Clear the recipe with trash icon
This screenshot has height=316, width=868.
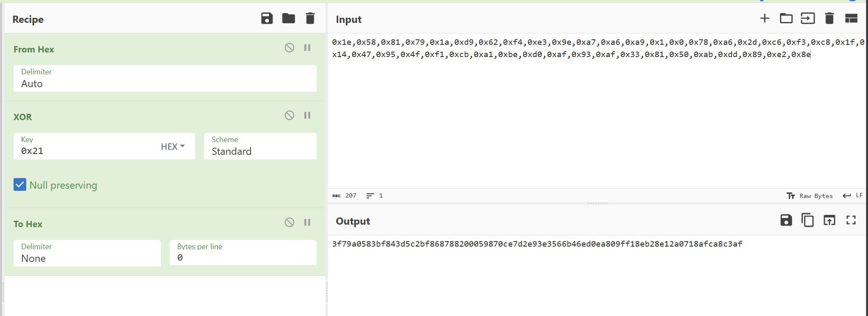[310, 18]
